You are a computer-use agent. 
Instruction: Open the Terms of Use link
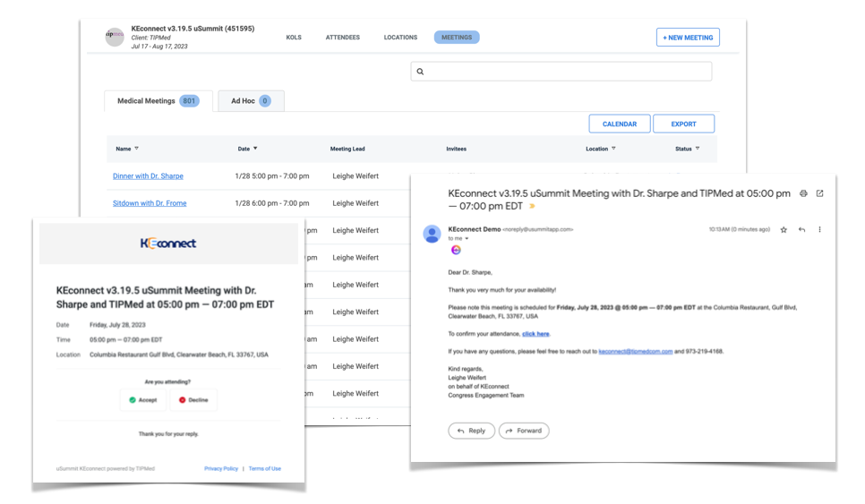265,469
